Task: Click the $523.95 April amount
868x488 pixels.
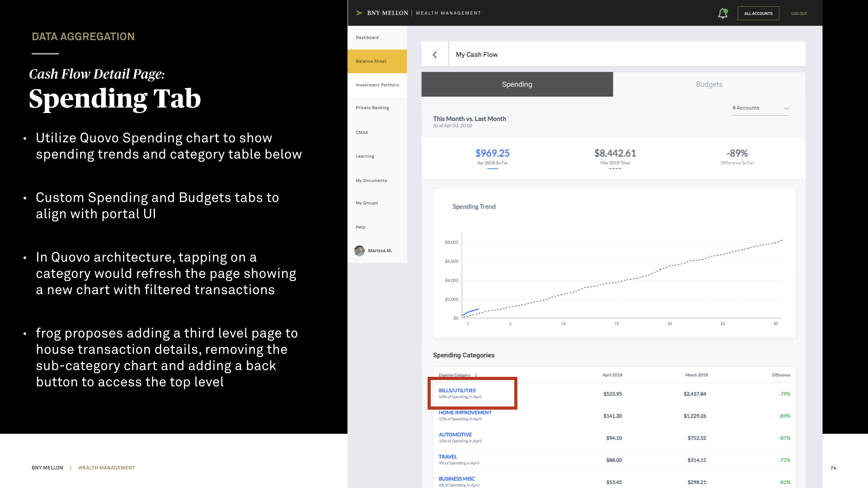Action: tap(612, 394)
